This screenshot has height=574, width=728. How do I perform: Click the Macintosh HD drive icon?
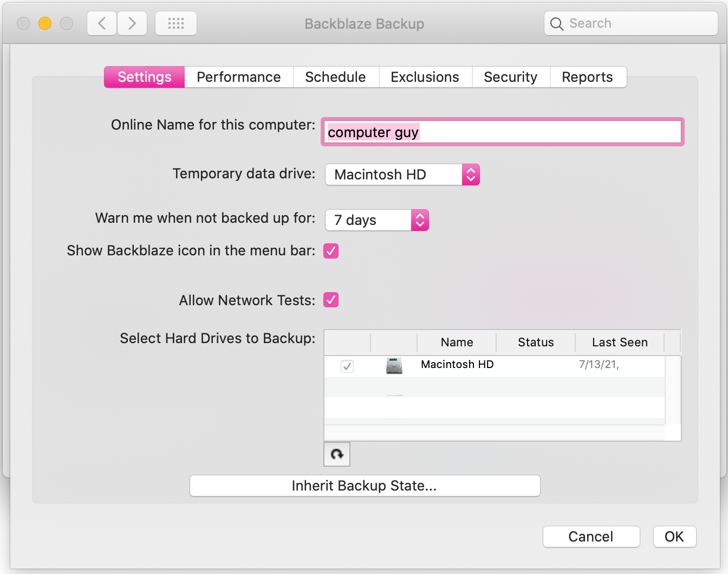[x=394, y=366]
